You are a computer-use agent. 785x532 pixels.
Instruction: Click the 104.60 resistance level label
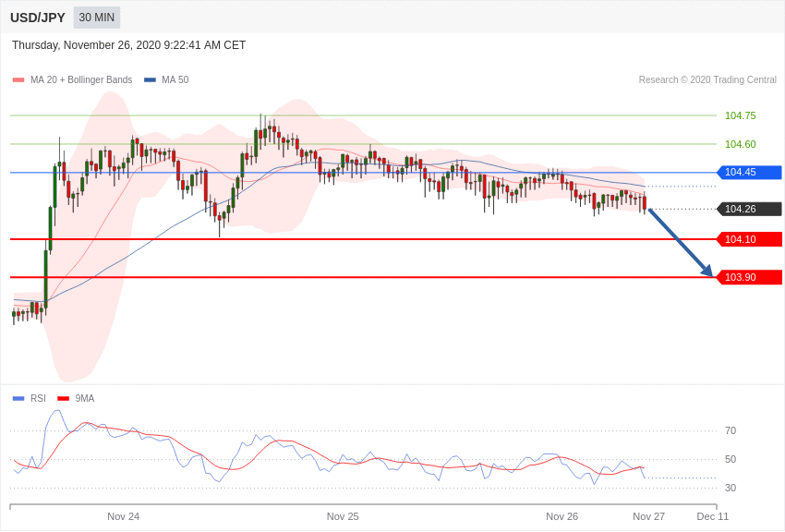pyautogui.click(x=741, y=145)
